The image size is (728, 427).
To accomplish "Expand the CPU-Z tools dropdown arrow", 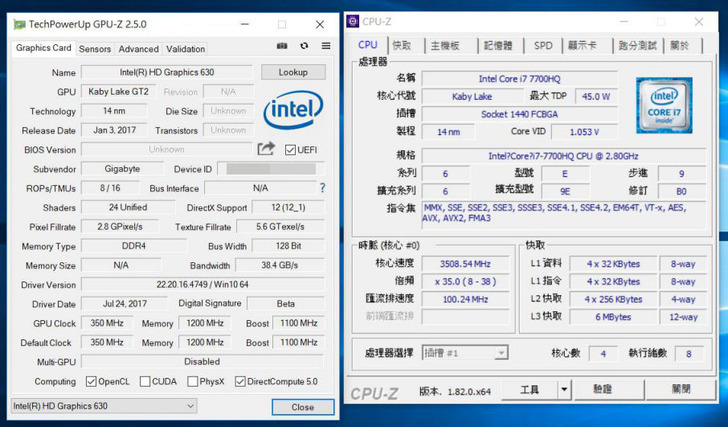I will pyautogui.click(x=564, y=389).
